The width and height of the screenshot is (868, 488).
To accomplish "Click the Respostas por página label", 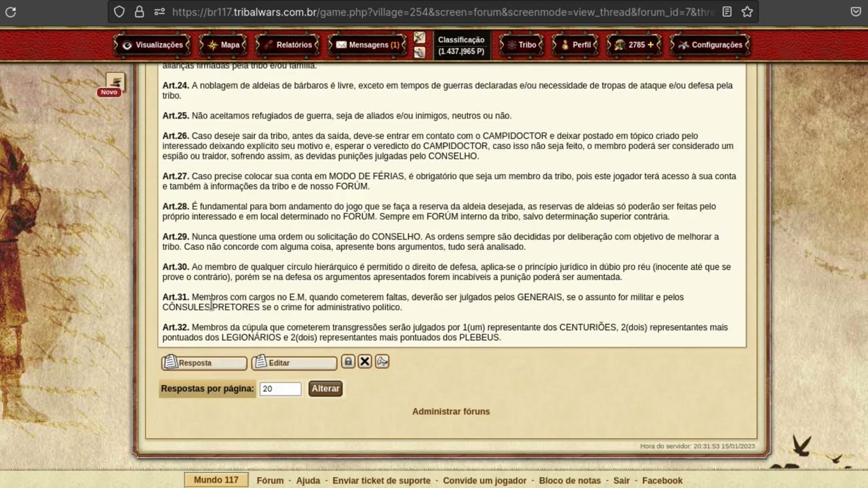I will [208, 388].
